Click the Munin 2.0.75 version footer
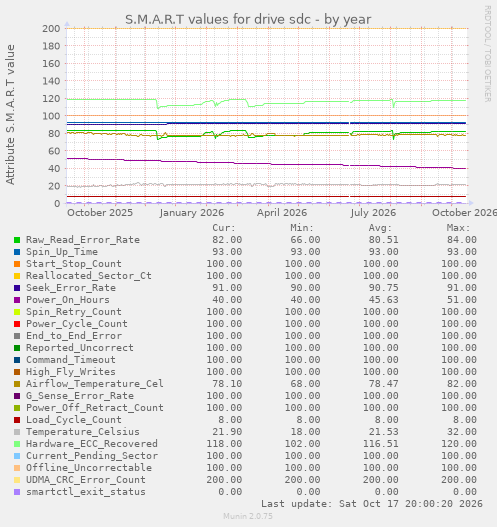This screenshot has width=497, height=527. pos(248,516)
